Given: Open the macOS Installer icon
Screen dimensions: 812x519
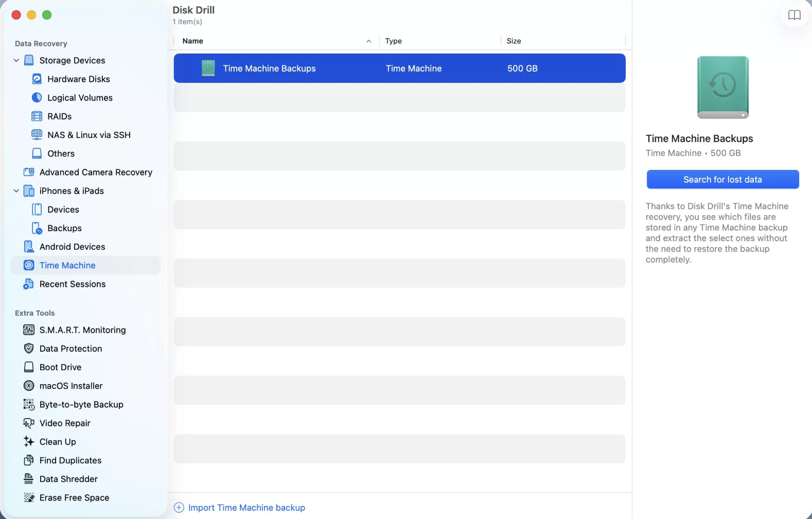Looking at the screenshot, I should pos(29,386).
